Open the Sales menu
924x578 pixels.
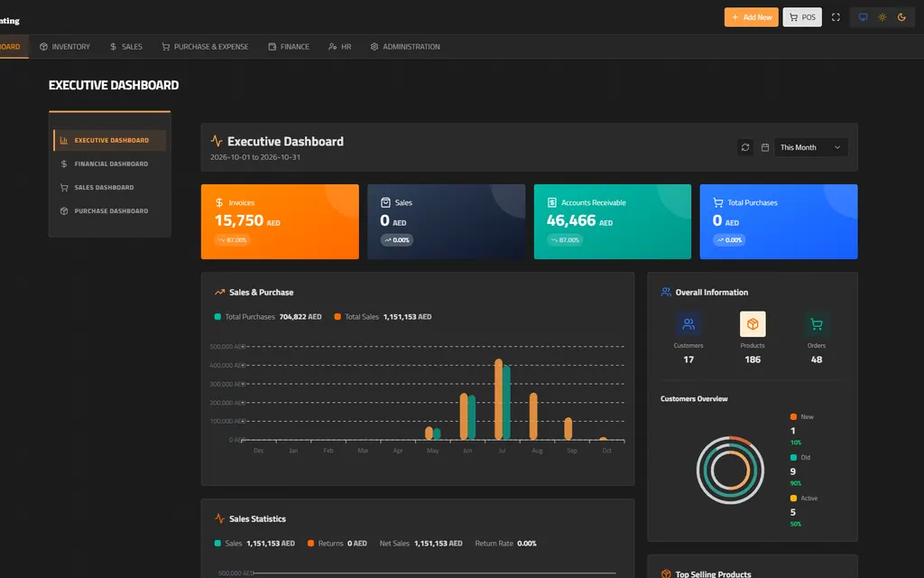(126, 47)
